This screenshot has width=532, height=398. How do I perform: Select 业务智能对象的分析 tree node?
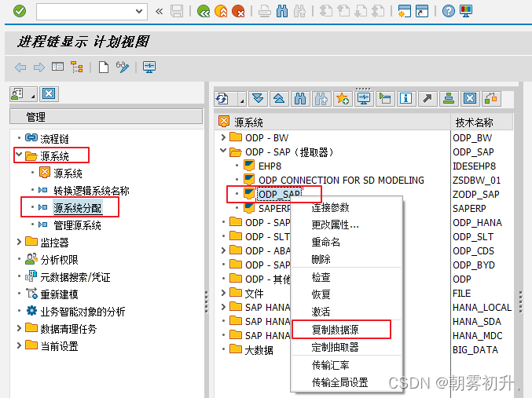83,311
